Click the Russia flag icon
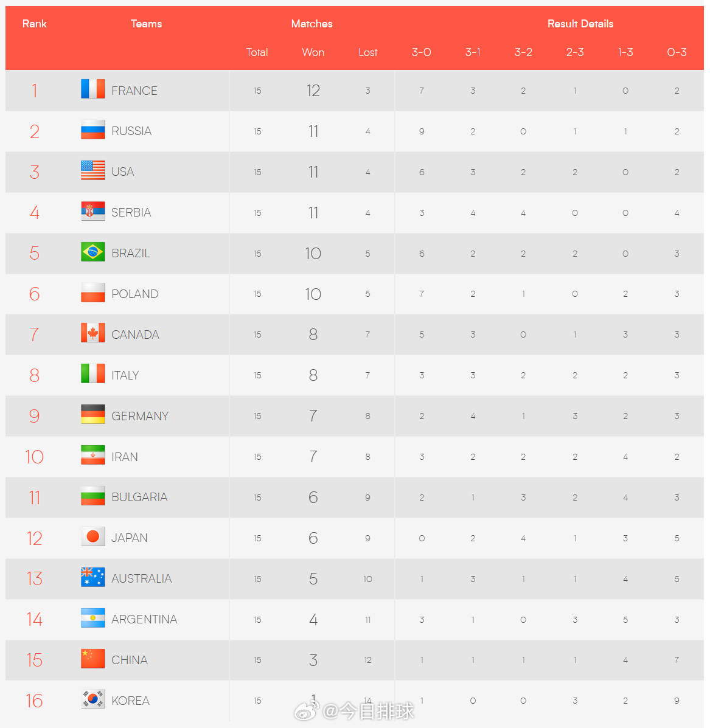The width and height of the screenshot is (710, 728). tap(93, 130)
